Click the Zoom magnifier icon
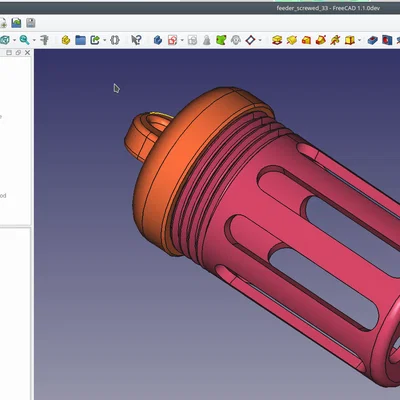400x400 pixels. point(24,40)
